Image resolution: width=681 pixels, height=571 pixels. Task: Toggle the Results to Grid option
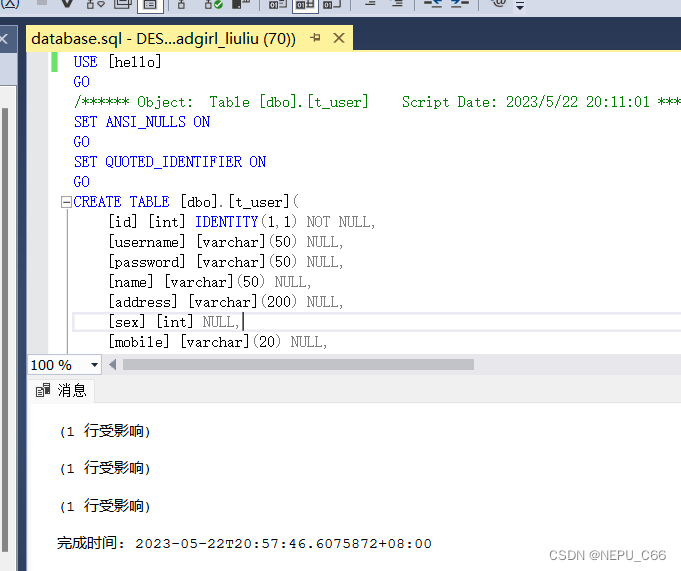[306, 4]
